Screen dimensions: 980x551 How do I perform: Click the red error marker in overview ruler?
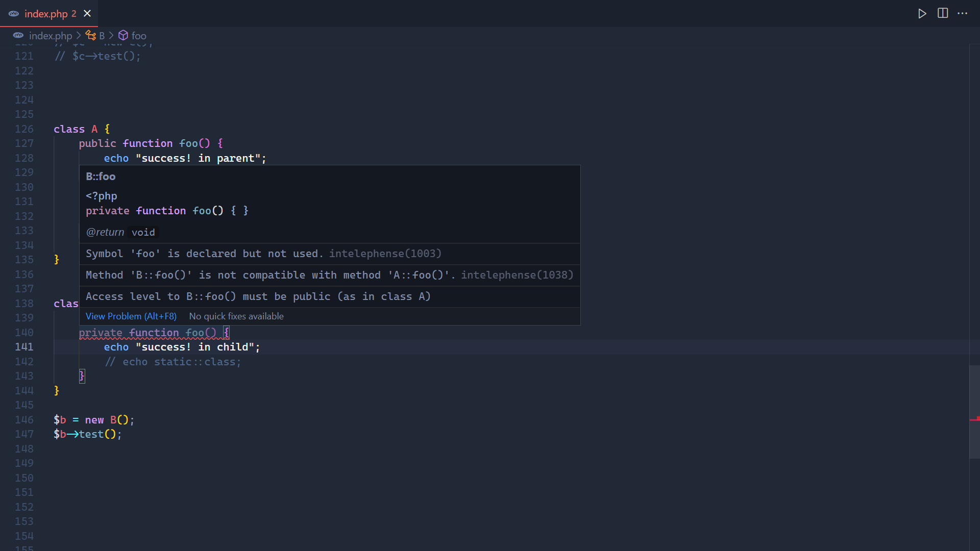tap(974, 419)
